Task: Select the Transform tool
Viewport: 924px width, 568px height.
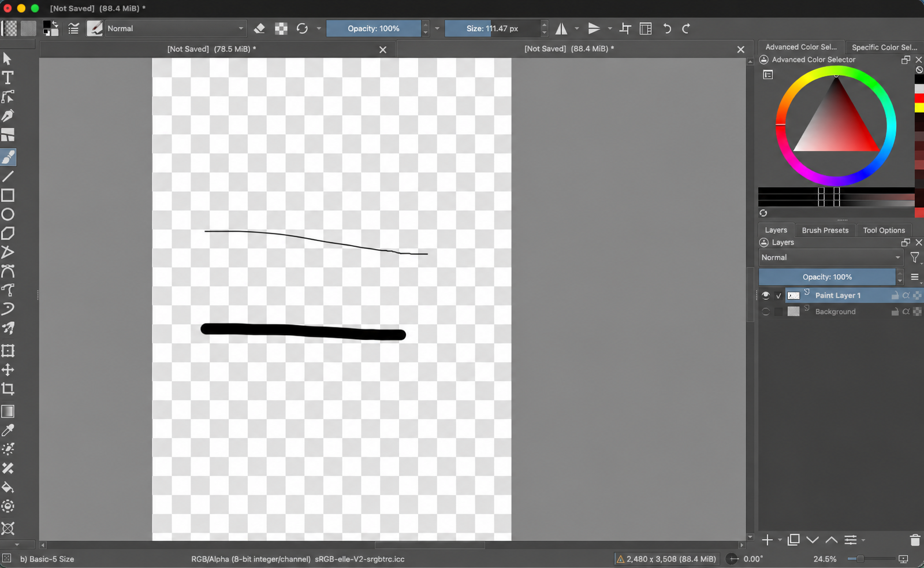Action: tap(8, 351)
